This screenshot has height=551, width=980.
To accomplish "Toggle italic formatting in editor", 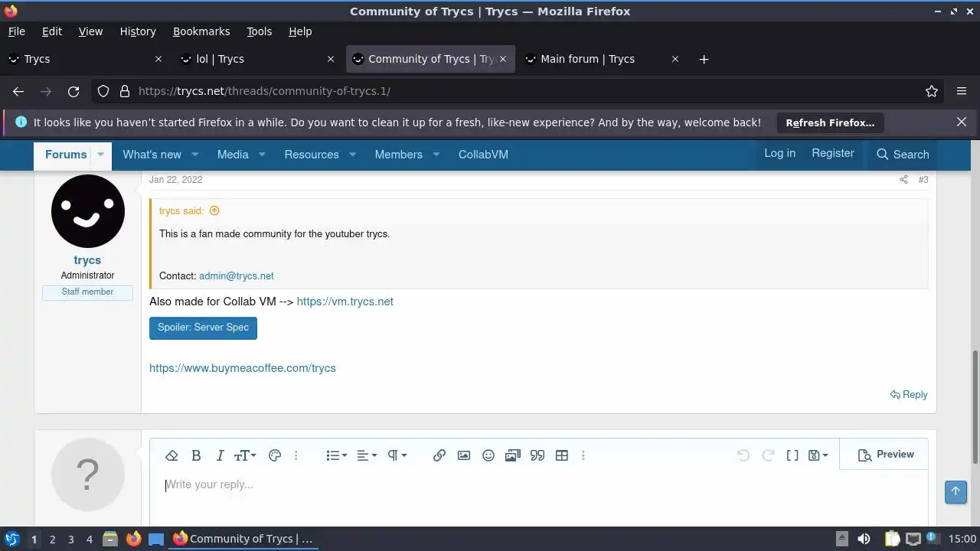I will point(220,455).
